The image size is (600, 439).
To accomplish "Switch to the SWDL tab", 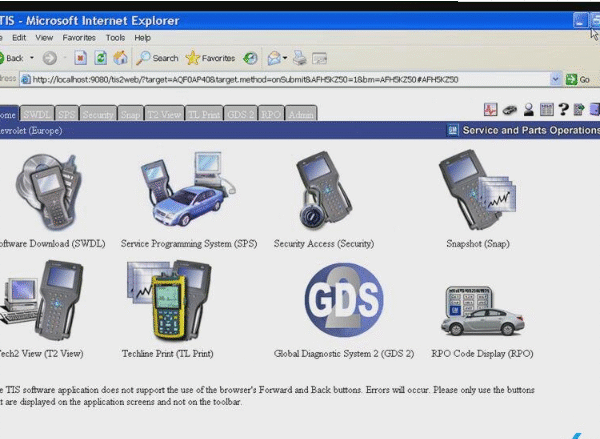I will click(x=37, y=114).
